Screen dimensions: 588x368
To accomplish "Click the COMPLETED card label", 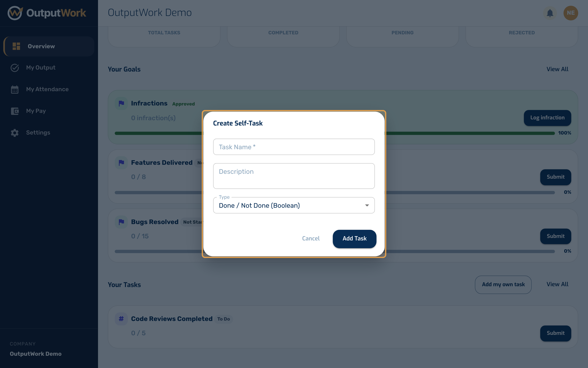I will (x=283, y=33).
